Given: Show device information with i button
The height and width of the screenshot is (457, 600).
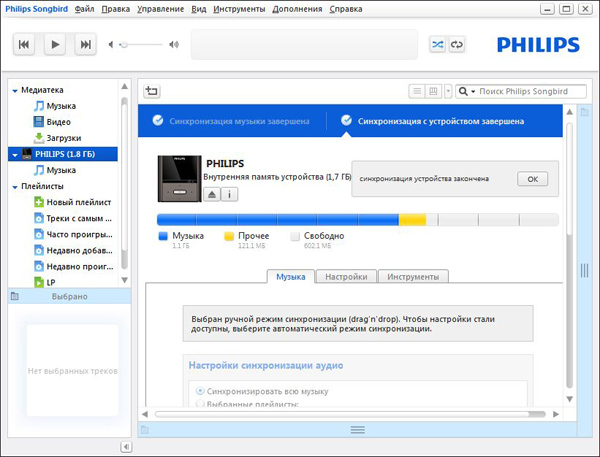Looking at the screenshot, I should [x=229, y=194].
